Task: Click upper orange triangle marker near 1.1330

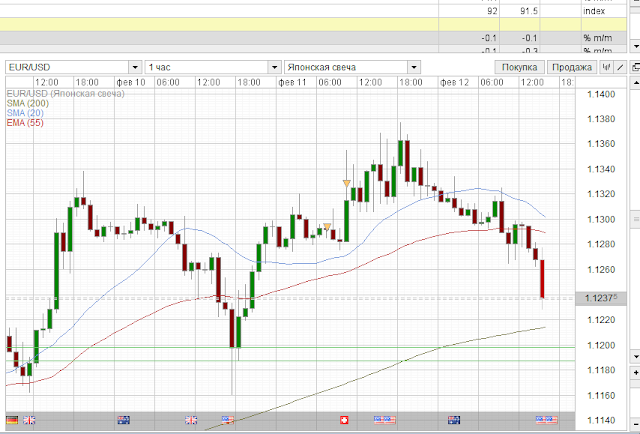Action: tap(347, 183)
